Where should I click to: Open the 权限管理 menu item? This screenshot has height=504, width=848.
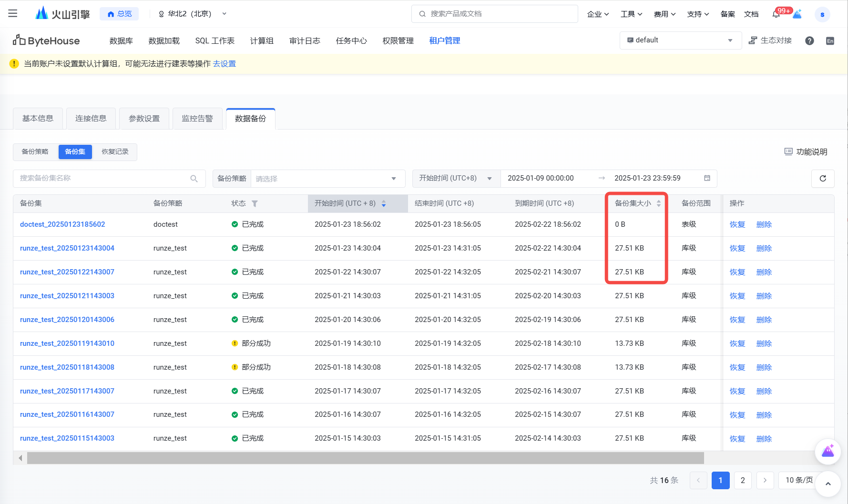(x=398, y=40)
